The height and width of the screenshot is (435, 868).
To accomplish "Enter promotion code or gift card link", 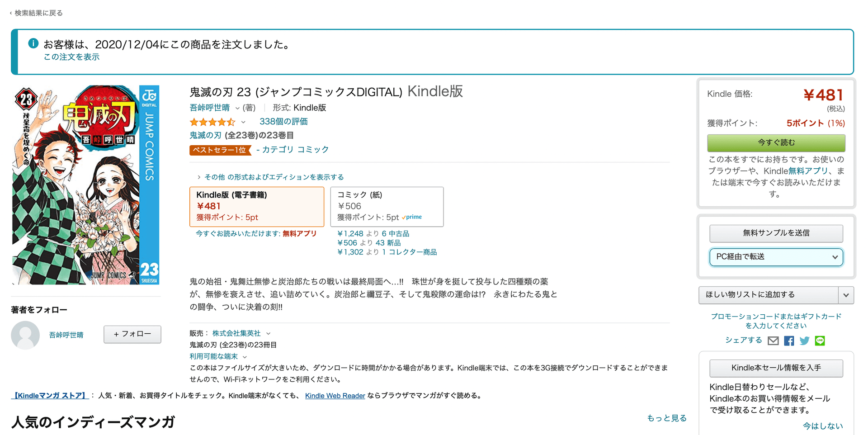I will click(776, 321).
